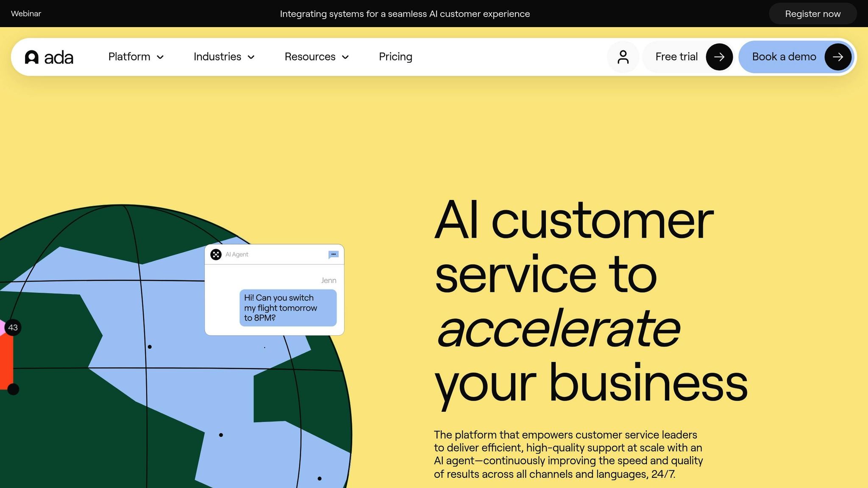Click the Webinar label in top banner
The width and height of the screenshot is (868, 488).
coord(26,14)
